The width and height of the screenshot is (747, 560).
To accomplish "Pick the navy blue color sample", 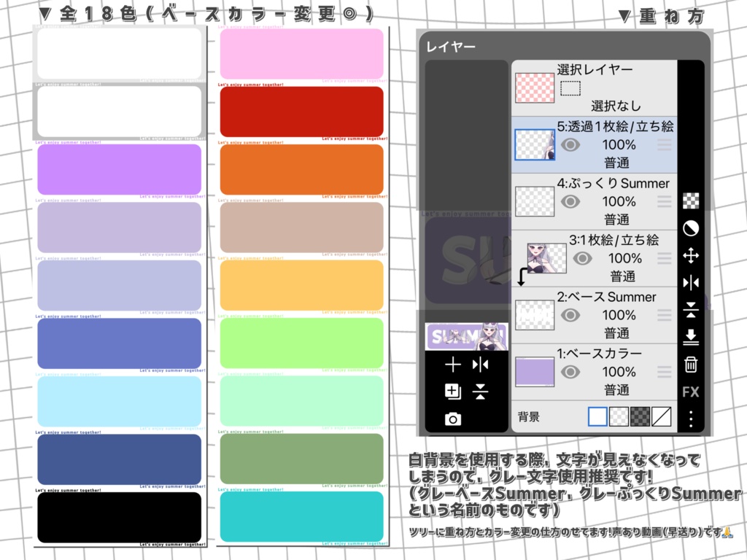I will (x=119, y=459).
